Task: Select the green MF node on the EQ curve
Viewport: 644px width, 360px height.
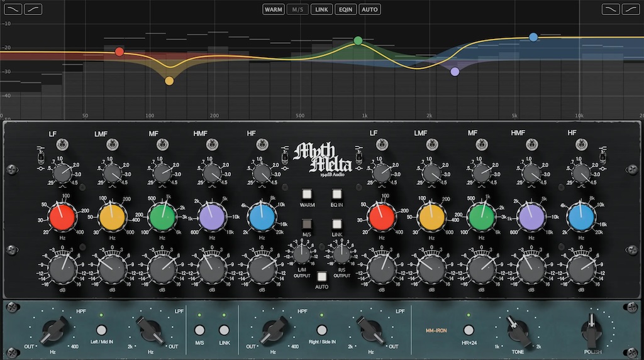Action: point(358,41)
